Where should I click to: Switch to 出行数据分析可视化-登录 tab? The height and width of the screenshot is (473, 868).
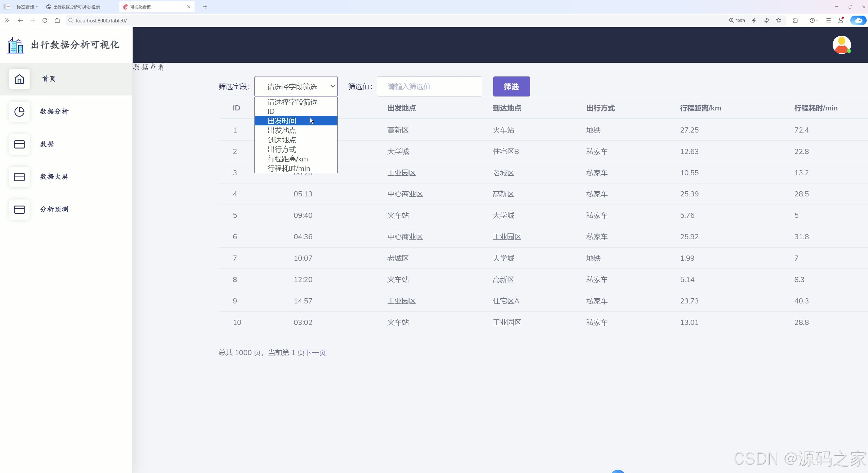coord(77,7)
